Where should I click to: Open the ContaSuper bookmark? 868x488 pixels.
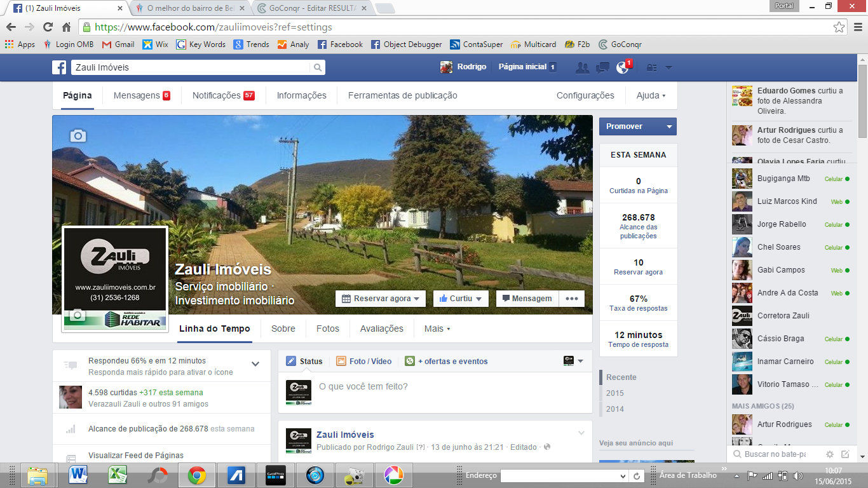pos(477,44)
